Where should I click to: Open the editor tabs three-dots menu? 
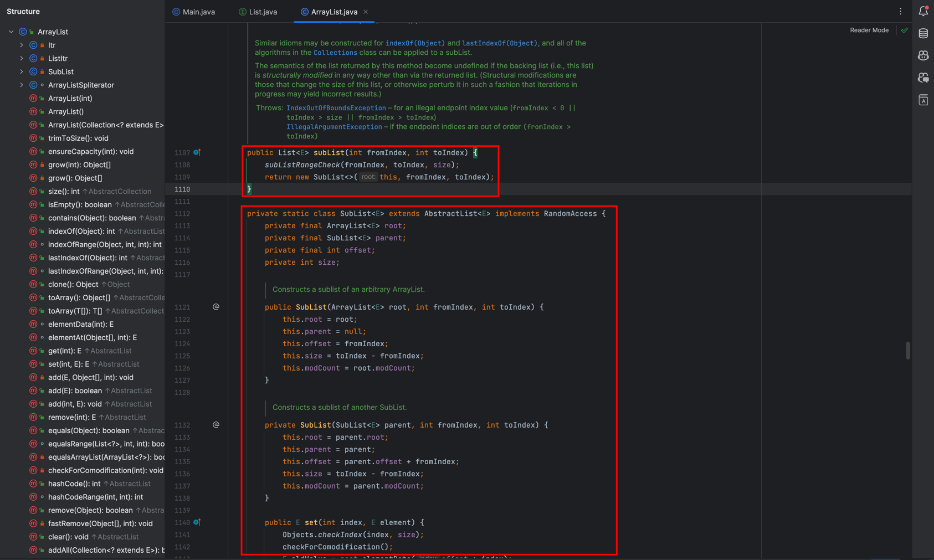point(900,12)
